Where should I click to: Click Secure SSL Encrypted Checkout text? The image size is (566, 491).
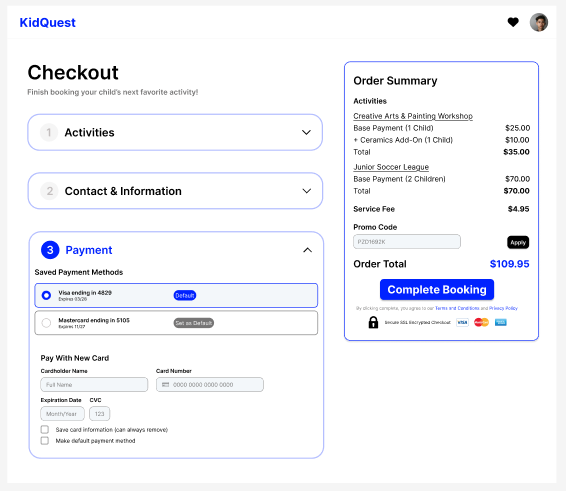pyautogui.click(x=418, y=322)
